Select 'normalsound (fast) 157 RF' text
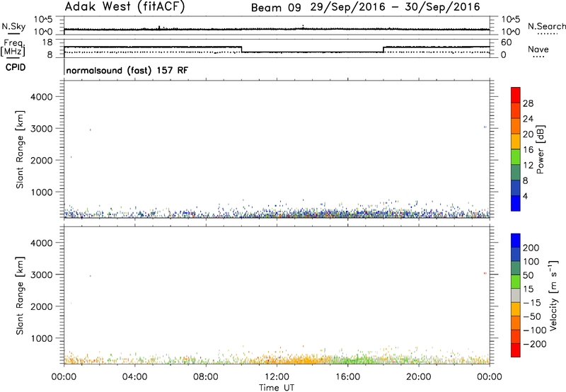This screenshot has width=566, height=392. click(x=127, y=70)
